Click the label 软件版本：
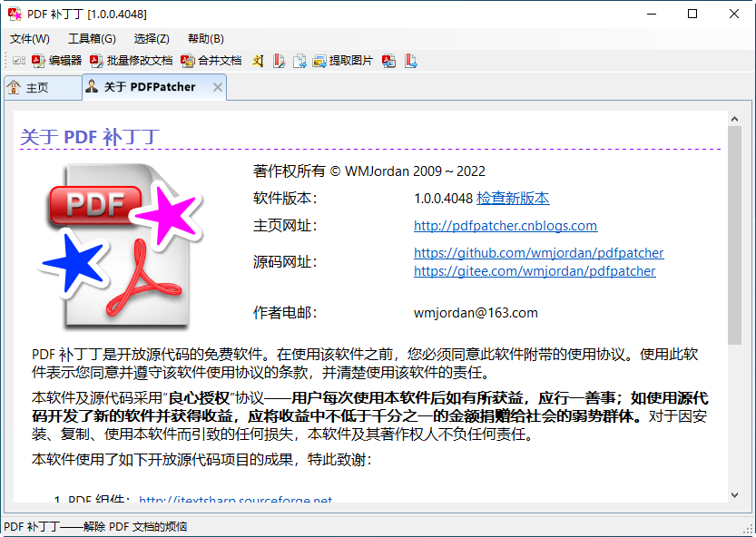 (x=285, y=198)
